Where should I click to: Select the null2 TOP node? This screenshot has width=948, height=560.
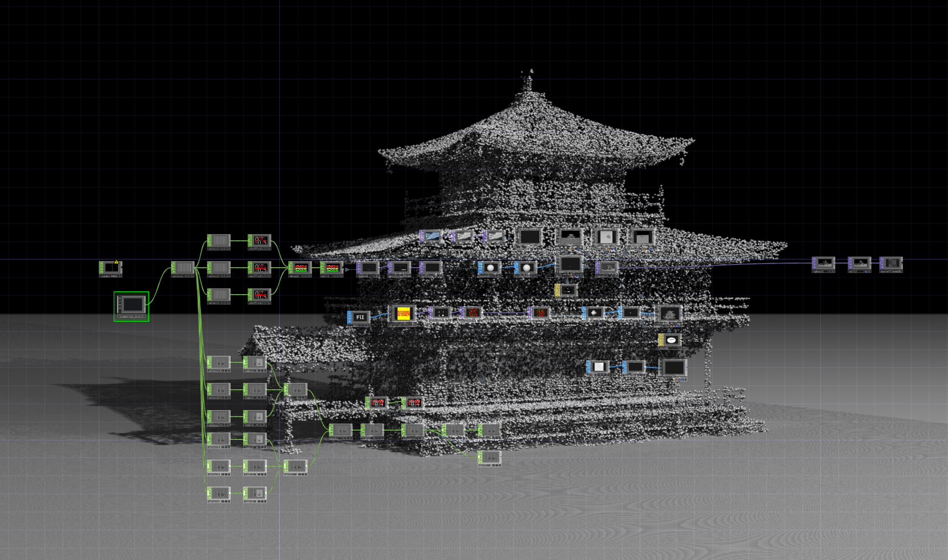click(x=860, y=263)
